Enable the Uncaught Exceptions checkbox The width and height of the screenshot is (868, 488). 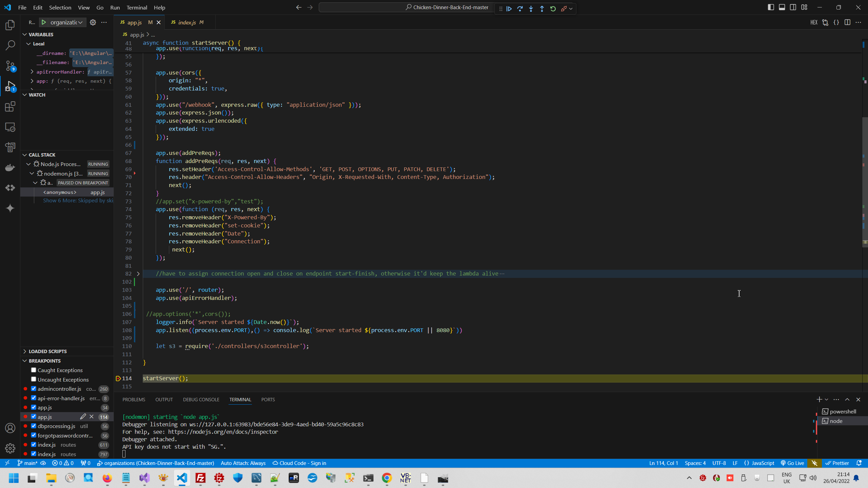point(34,379)
